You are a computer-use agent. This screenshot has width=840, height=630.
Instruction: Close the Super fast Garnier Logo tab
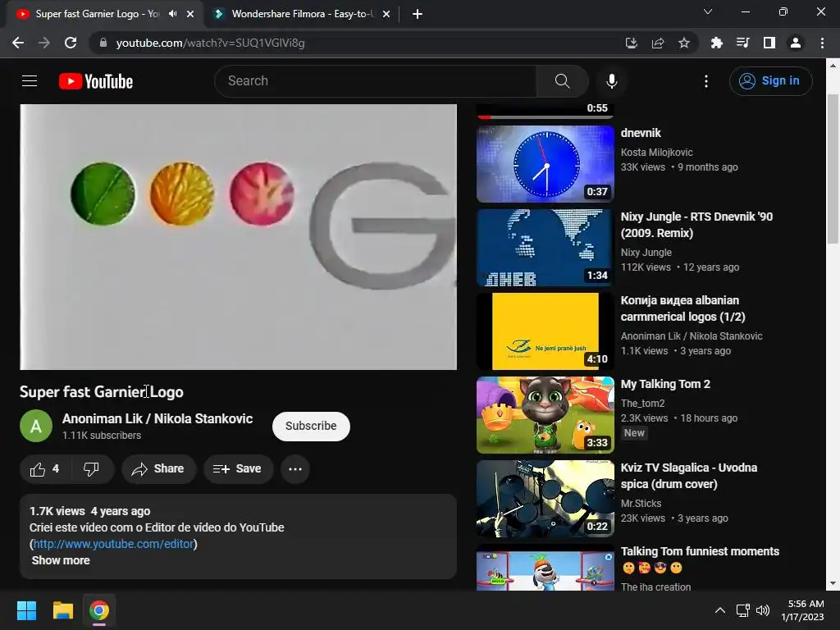(x=190, y=14)
